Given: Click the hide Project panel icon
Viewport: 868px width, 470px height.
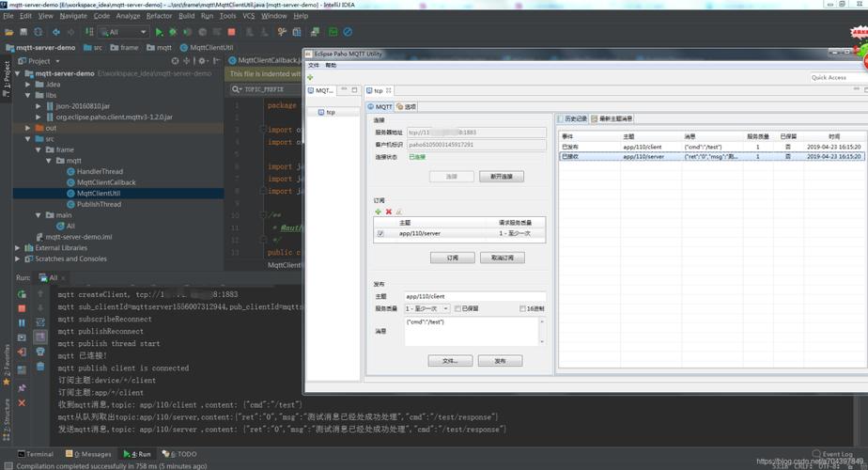Looking at the screenshot, I should tap(216, 61).
